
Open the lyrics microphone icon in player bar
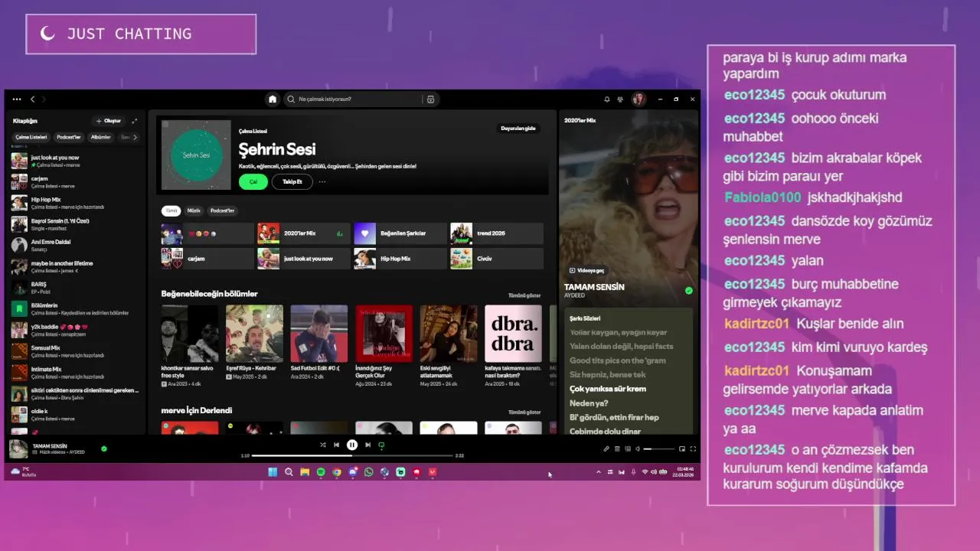tap(606, 449)
